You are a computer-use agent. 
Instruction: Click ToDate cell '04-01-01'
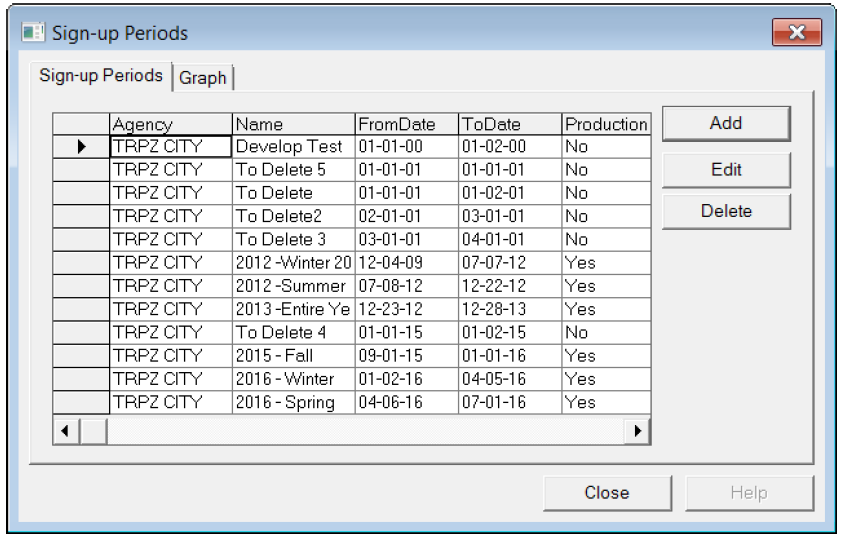click(510, 239)
